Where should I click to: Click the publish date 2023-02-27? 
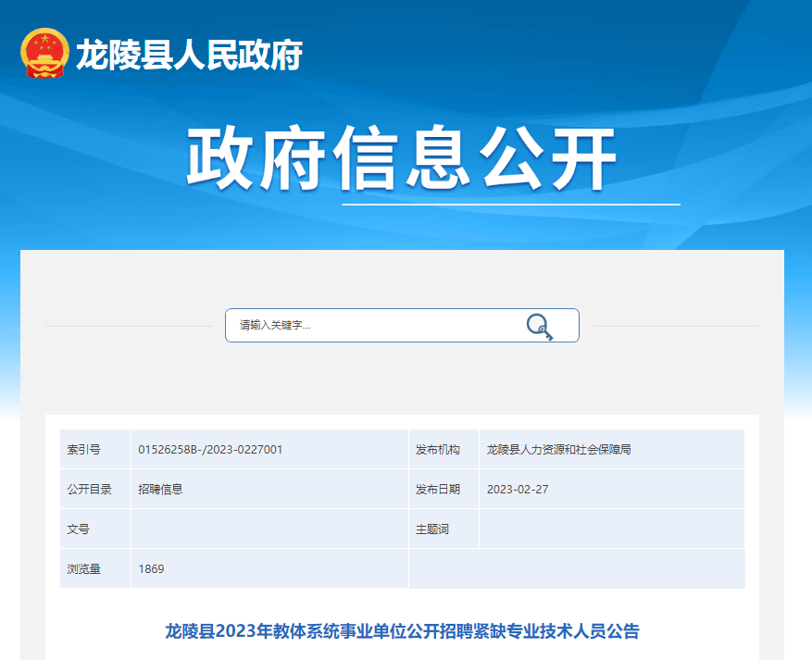[x=518, y=490]
